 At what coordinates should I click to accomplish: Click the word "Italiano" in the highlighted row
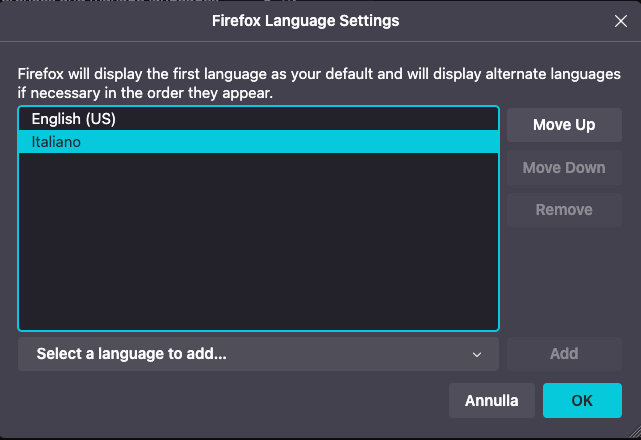[x=56, y=142]
